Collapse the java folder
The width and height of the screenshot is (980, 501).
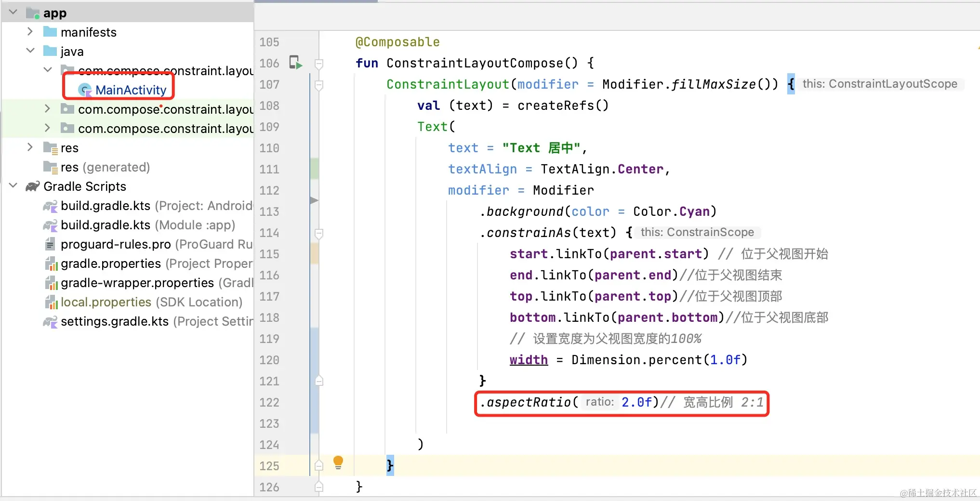pyautogui.click(x=30, y=51)
